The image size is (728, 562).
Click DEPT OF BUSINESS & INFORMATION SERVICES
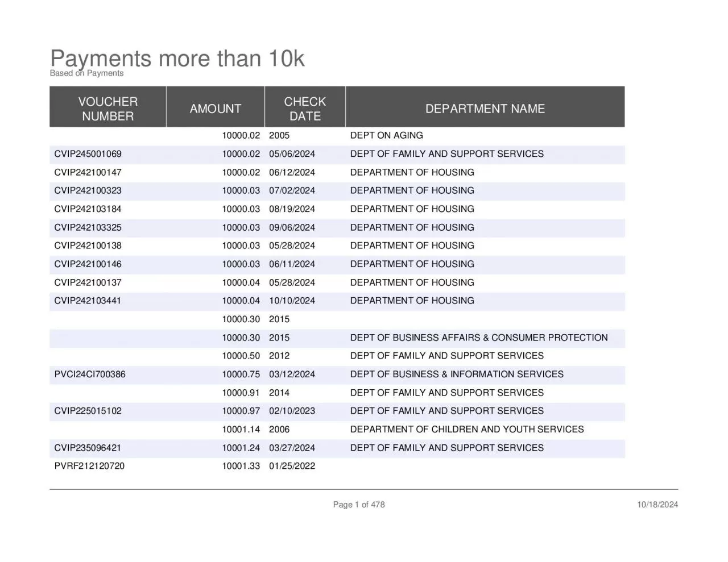click(x=457, y=374)
